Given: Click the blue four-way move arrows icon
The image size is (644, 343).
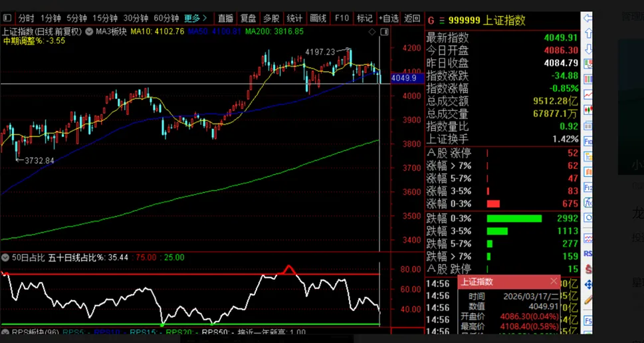Looking at the screenshot, I should point(588,284).
